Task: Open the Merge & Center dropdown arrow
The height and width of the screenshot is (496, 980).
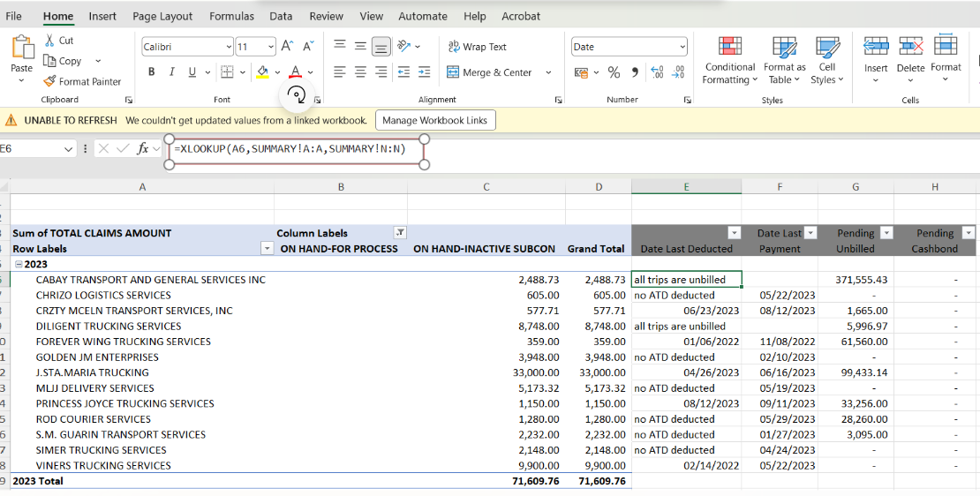Action: (548, 72)
